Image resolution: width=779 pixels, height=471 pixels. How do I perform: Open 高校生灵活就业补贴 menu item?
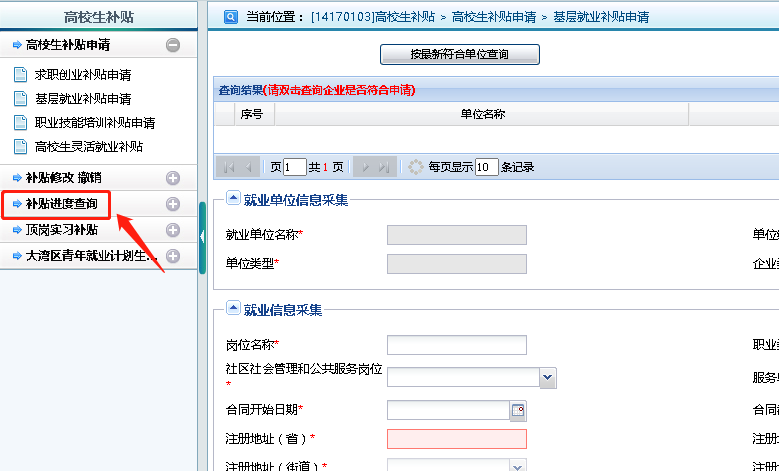88,146
